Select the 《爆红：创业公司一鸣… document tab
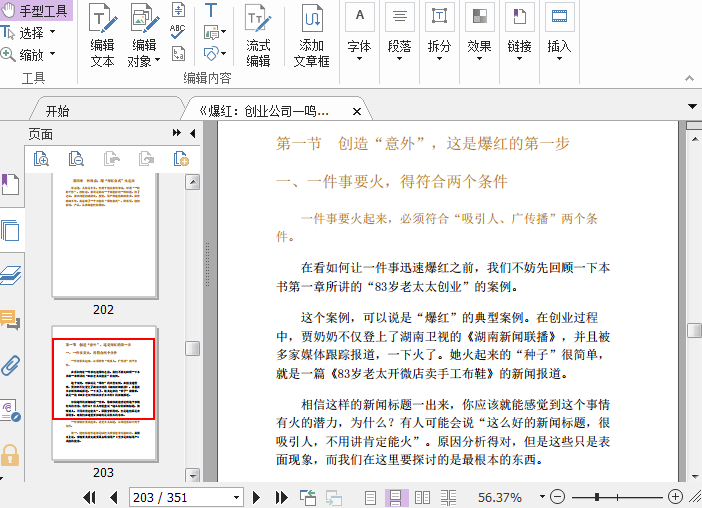This screenshot has height=508, width=702. pos(264,110)
